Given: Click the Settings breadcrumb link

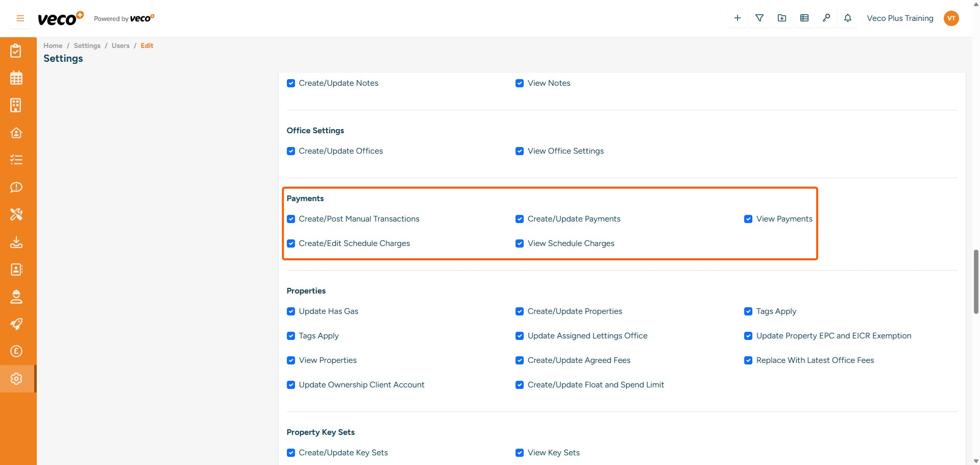Looking at the screenshot, I should (87, 45).
